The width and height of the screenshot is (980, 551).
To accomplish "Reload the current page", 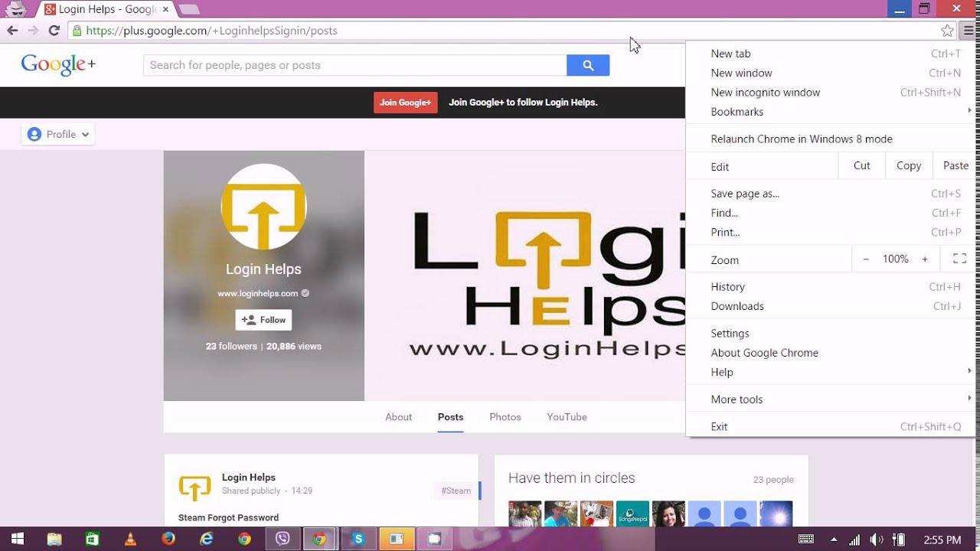I will pos(54,31).
